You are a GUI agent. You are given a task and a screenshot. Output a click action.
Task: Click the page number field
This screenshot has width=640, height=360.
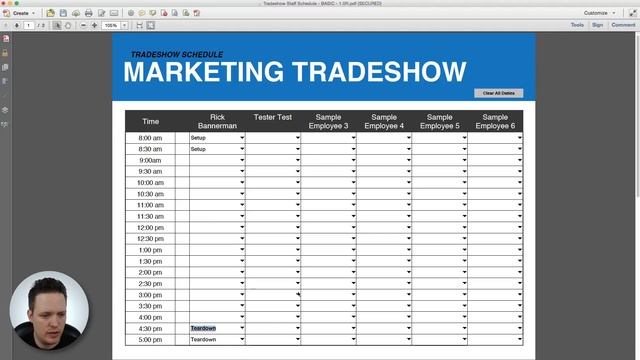(x=29, y=25)
